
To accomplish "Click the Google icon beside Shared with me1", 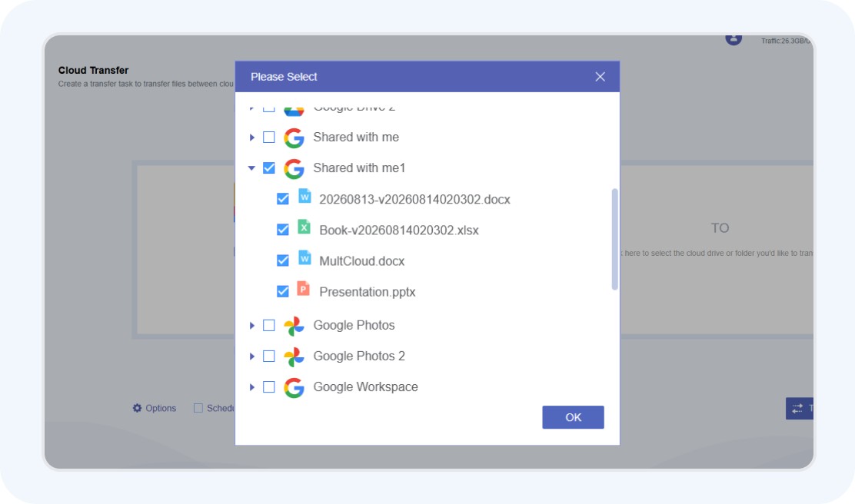I will 294,169.
